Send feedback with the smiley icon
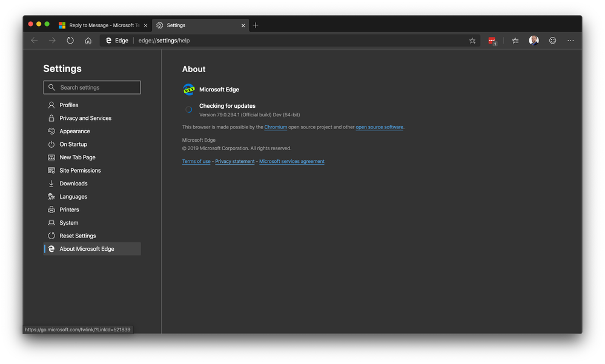Image resolution: width=605 pixels, height=364 pixels. [x=552, y=41]
